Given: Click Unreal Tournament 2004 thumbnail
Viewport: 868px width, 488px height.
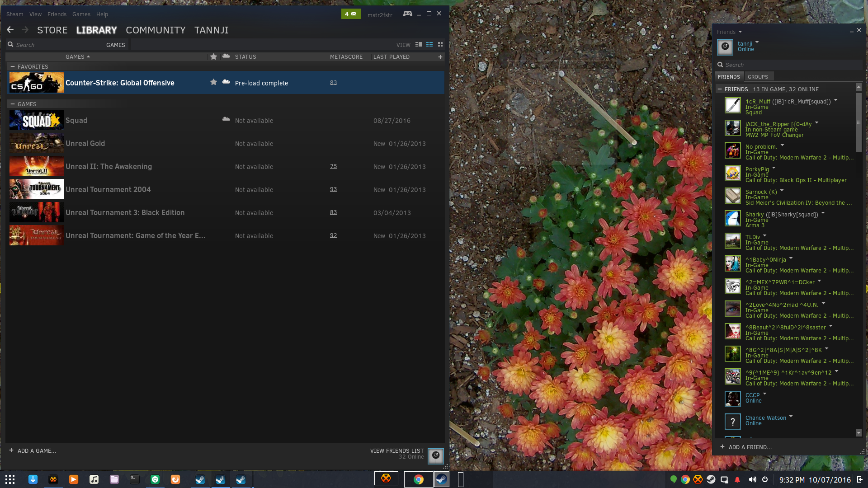Looking at the screenshot, I should pos(37,189).
